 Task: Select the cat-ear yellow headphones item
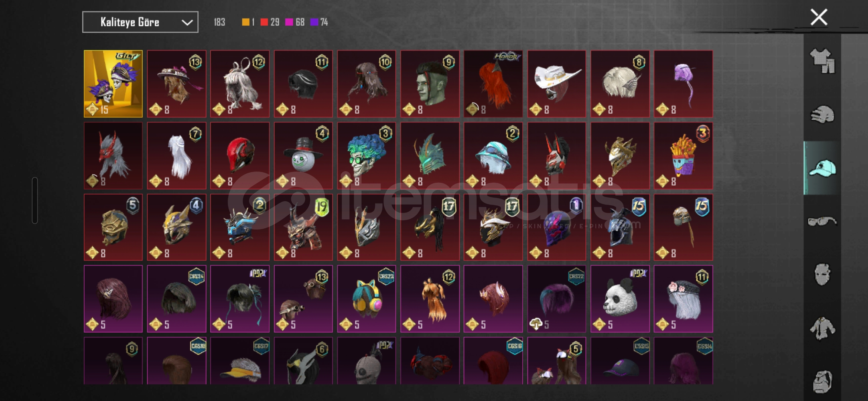(366, 299)
